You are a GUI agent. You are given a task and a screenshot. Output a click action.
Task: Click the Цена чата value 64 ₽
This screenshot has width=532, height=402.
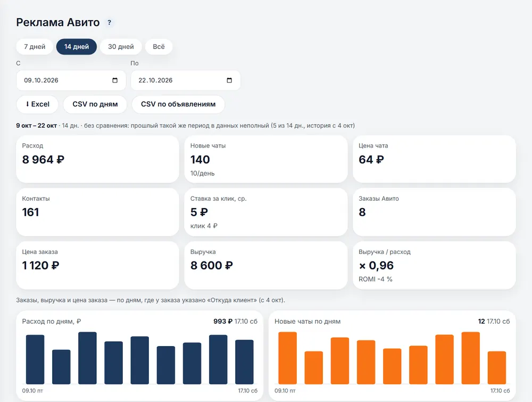click(371, 160)
